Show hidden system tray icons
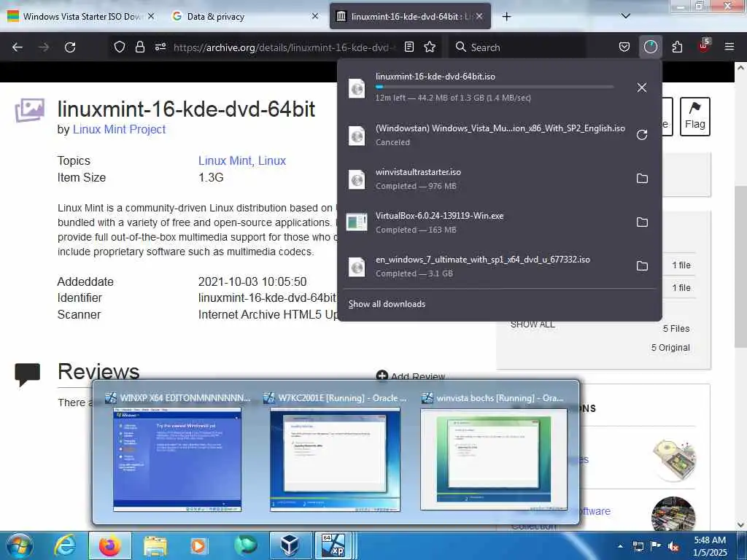The width and height of the screenshot is (747, 560). point(620,546)
